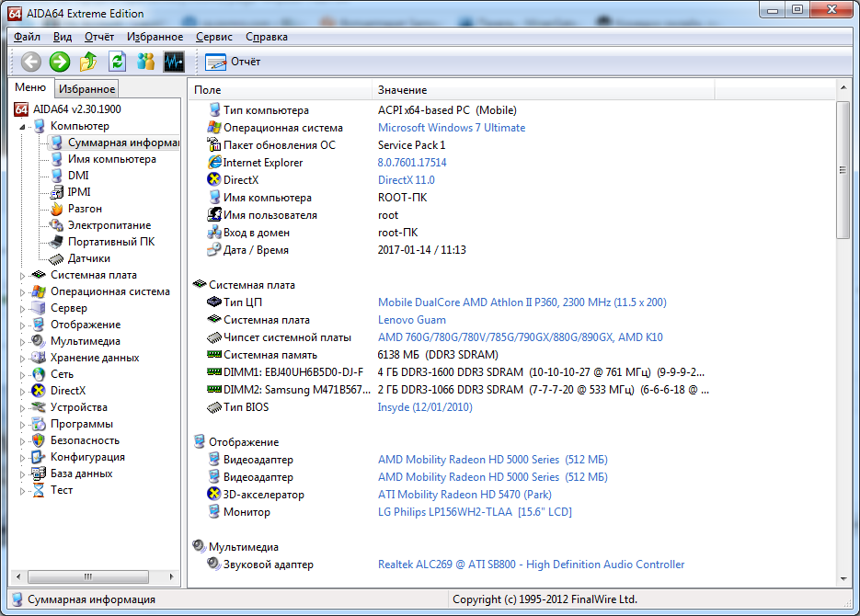Screen dimensions: 860x616
Task: Click the sidebar horizontal scrollbar thumb
Action: (x=87, y=576)
